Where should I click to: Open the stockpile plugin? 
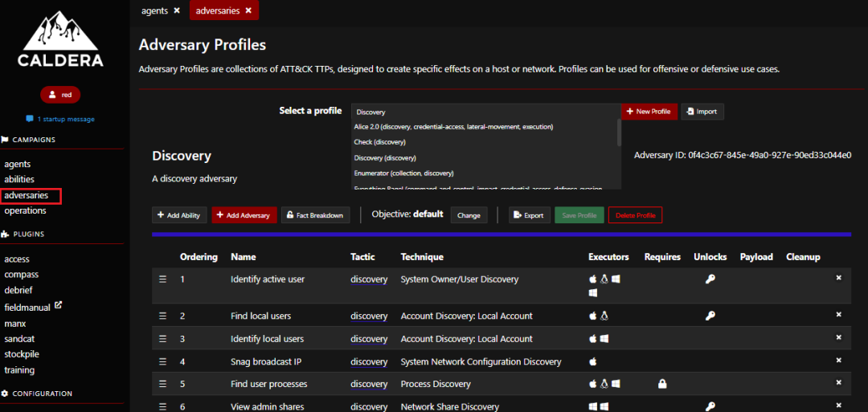(x=22, y=354)
